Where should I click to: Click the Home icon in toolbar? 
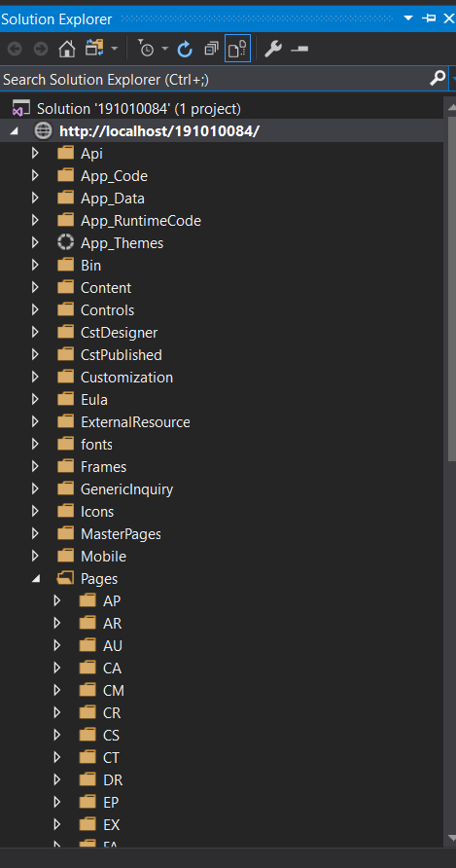pyautogui.click(x=67, y=50)
